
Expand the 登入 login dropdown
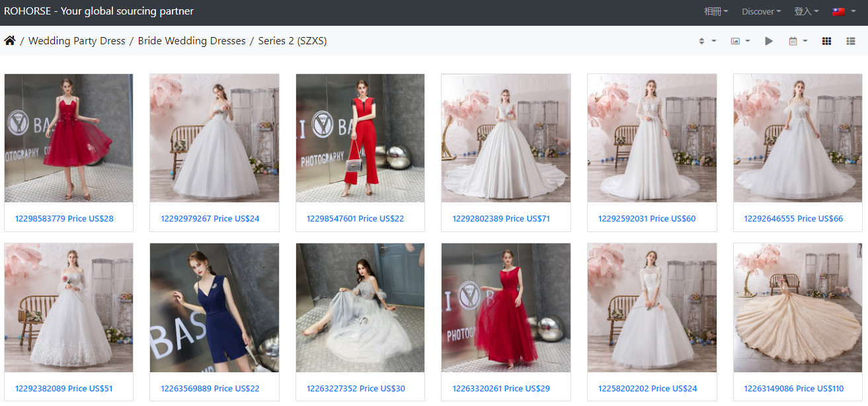point(806,11)
